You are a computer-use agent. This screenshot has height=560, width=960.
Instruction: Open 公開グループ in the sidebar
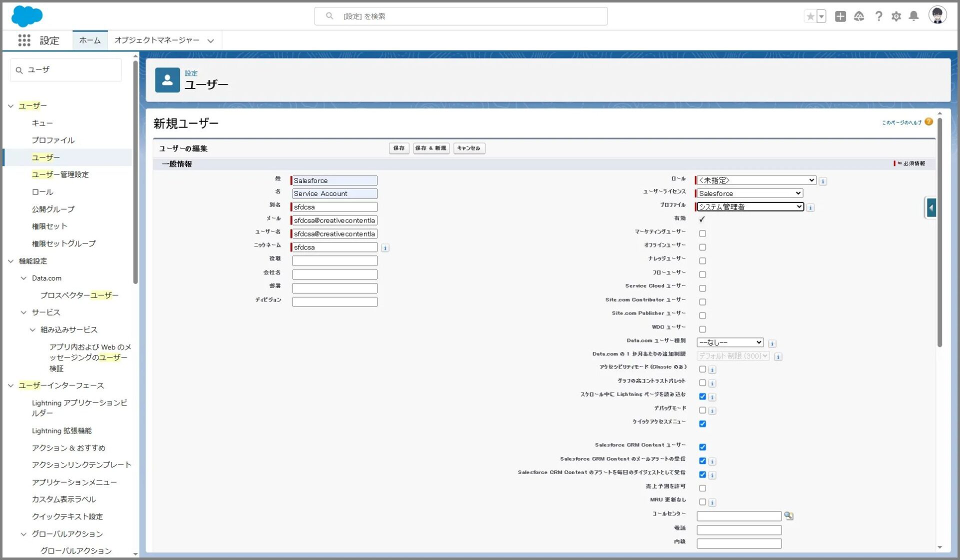coord(53,209)
